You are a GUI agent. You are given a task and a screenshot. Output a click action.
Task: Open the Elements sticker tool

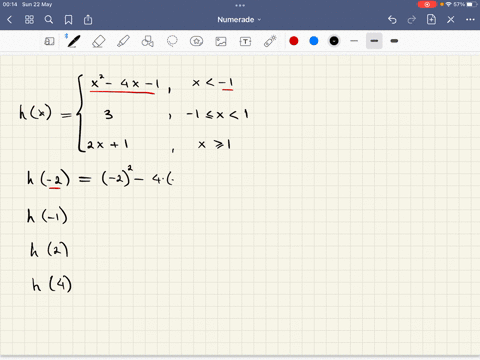(196, 41)
